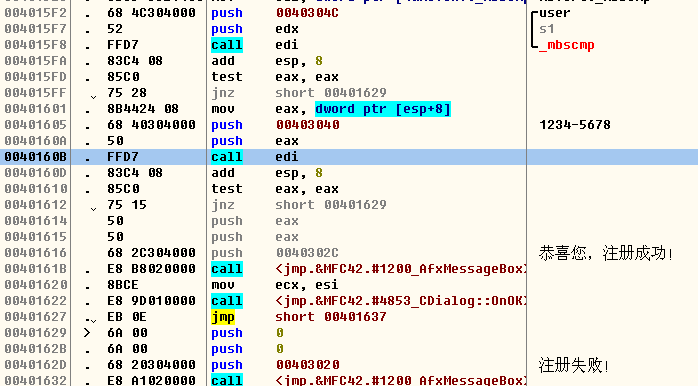This screenshot has height=386, width=698.
Task: Select operand 0040302C
Action: coord(307,253)
